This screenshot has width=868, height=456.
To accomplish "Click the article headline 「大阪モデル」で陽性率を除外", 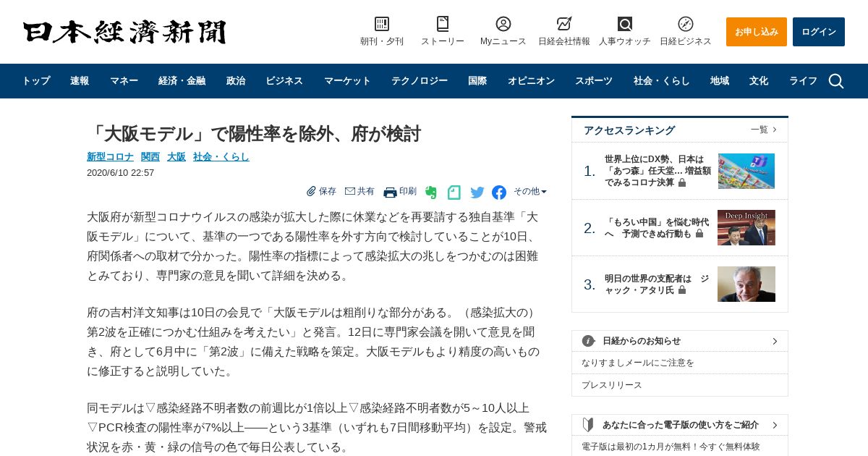I will click(x=254, y=133).
